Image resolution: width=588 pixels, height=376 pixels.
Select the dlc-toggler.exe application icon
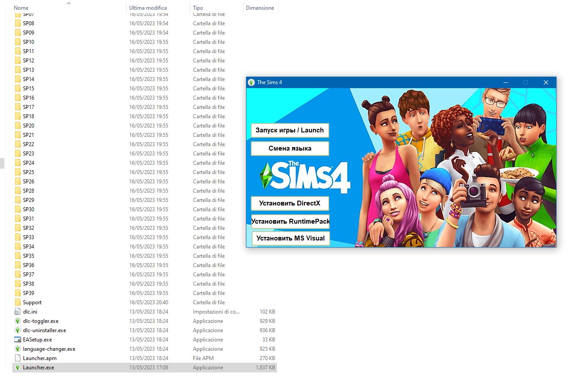coord(18,321)
